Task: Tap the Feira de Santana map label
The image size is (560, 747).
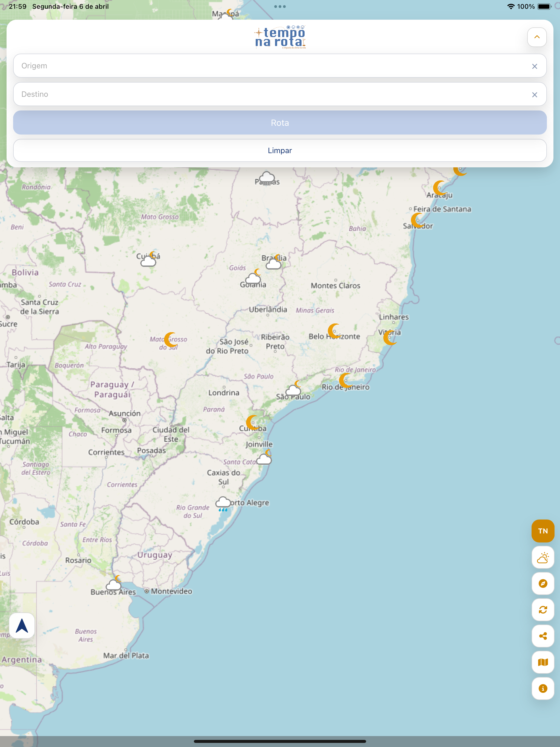Action: 442,209
